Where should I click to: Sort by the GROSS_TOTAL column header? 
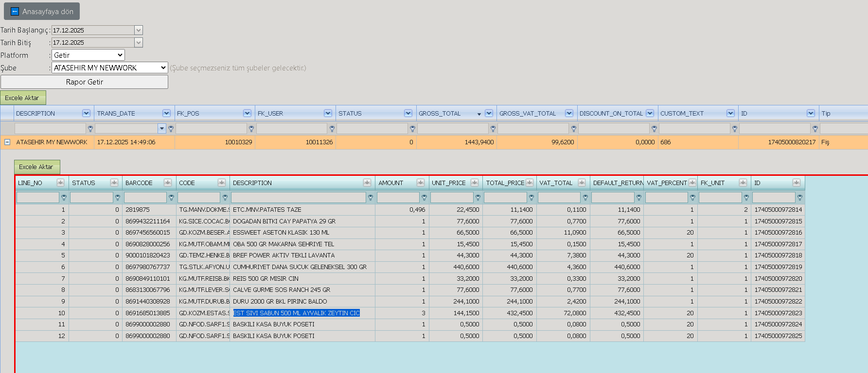pyautogui.click(x=440, y=114)
